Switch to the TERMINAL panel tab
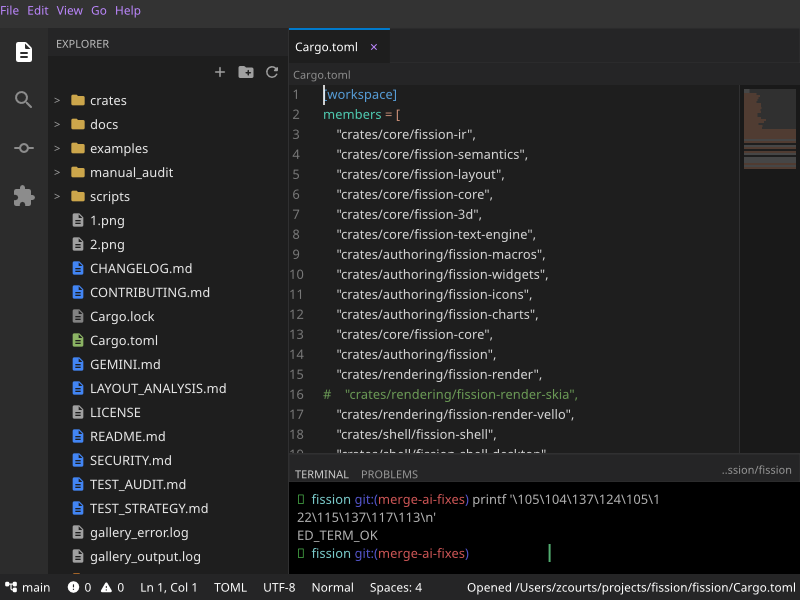 (x=321, y=474)
